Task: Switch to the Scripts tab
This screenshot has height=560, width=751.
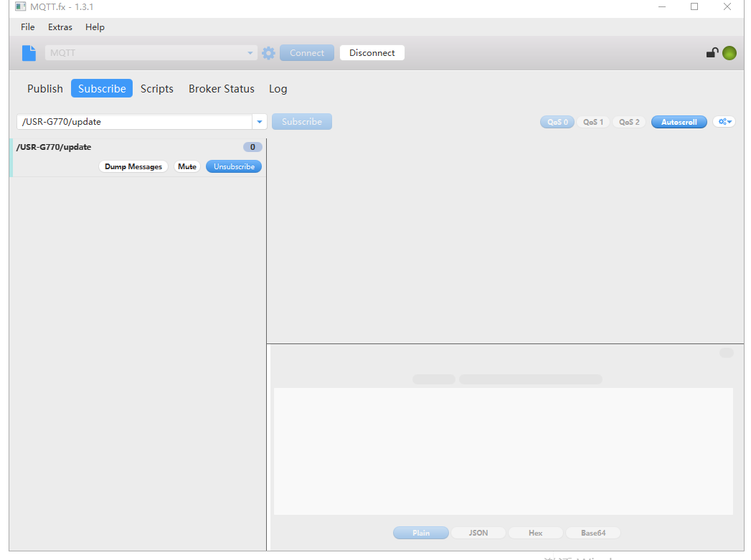Action: pos(156,88)
